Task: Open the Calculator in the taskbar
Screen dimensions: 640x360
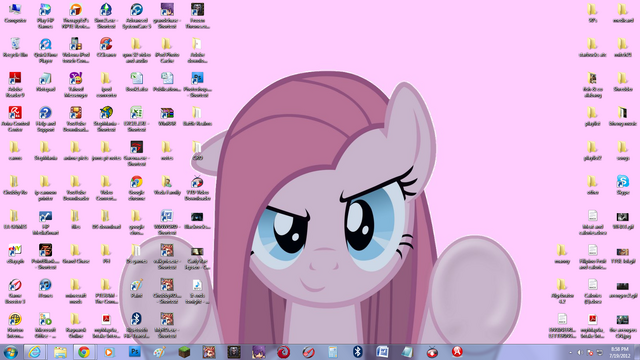Action: coord(333,352)
